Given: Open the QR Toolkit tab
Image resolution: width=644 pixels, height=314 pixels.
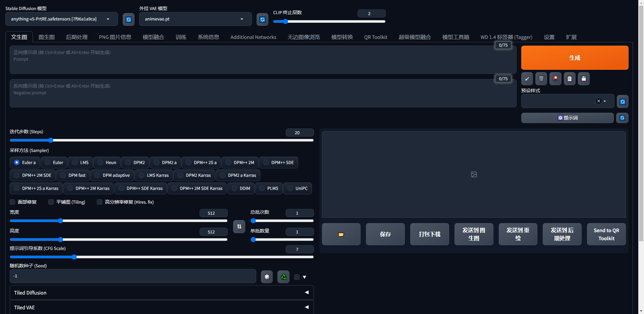Looking at the screenshot, I should click(376, 37).
